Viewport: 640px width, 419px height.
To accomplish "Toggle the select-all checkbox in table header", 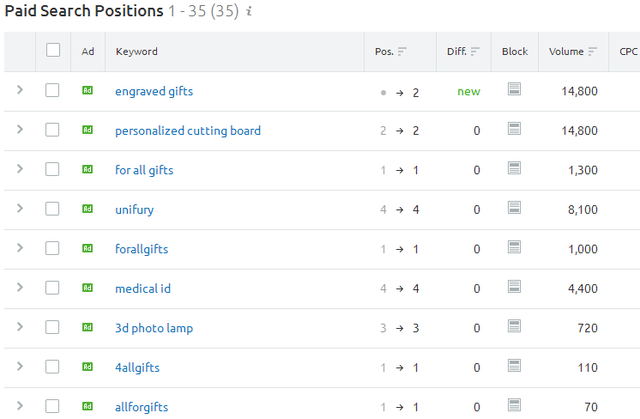I will [53, 50].
